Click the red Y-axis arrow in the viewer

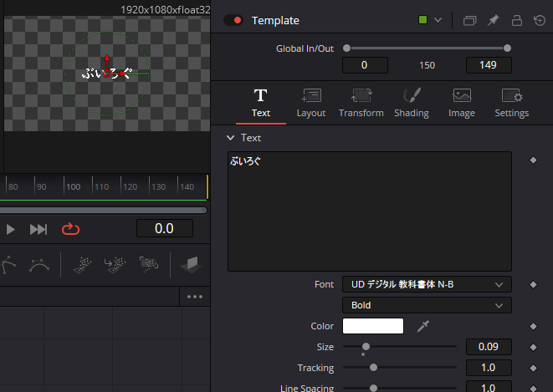[107, 59]
